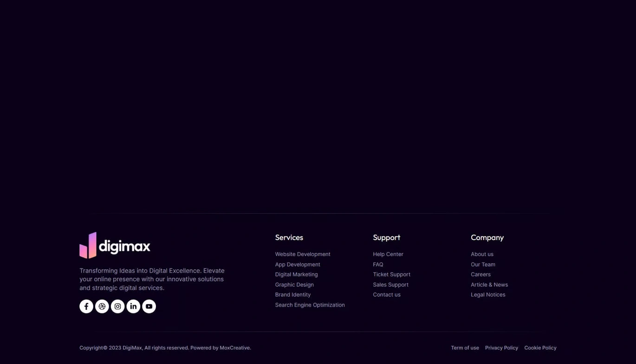Open the Help Center link
636x364 pixels.
388,254
